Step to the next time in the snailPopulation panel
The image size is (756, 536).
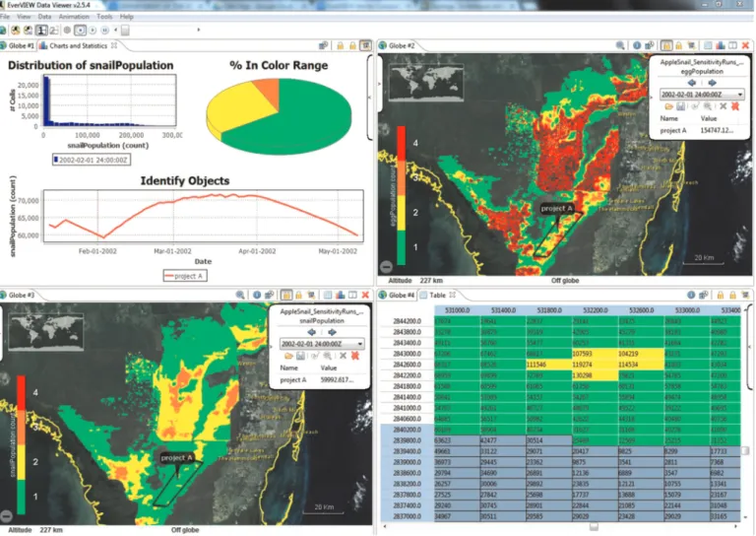point(332,332)
